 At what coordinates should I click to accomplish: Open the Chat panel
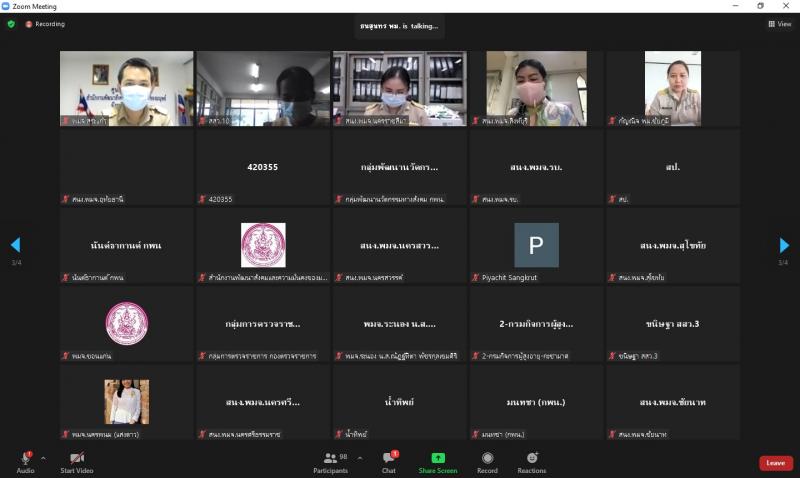[x=389, y=463]
